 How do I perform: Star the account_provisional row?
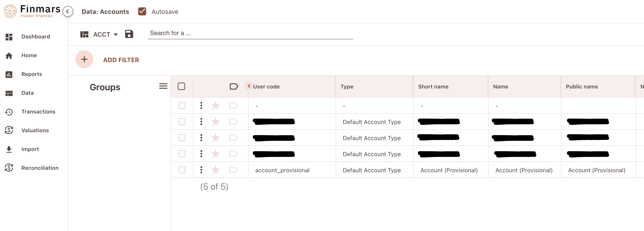tap(216, 170)
